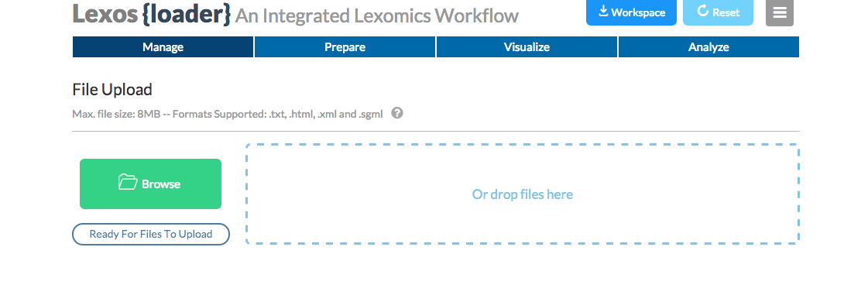
Task: Click the download arrow icon on Workspace
Action: 603,11
